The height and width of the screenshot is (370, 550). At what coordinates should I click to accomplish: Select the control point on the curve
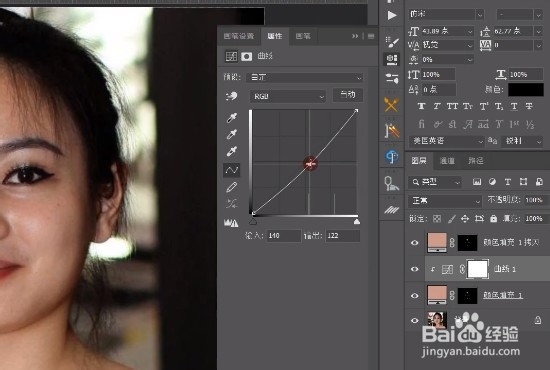click(310, 164)
